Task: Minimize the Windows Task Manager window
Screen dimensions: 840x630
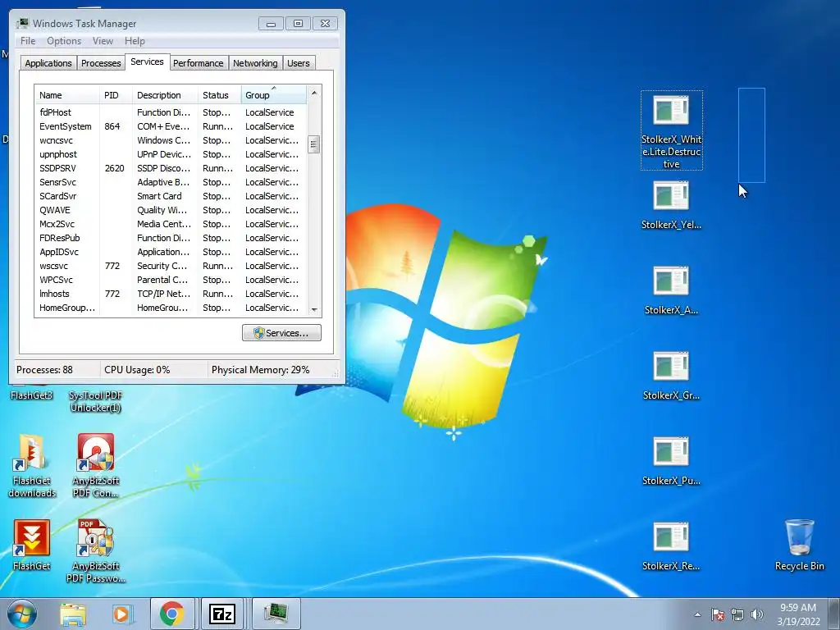Action: (271, 23)
